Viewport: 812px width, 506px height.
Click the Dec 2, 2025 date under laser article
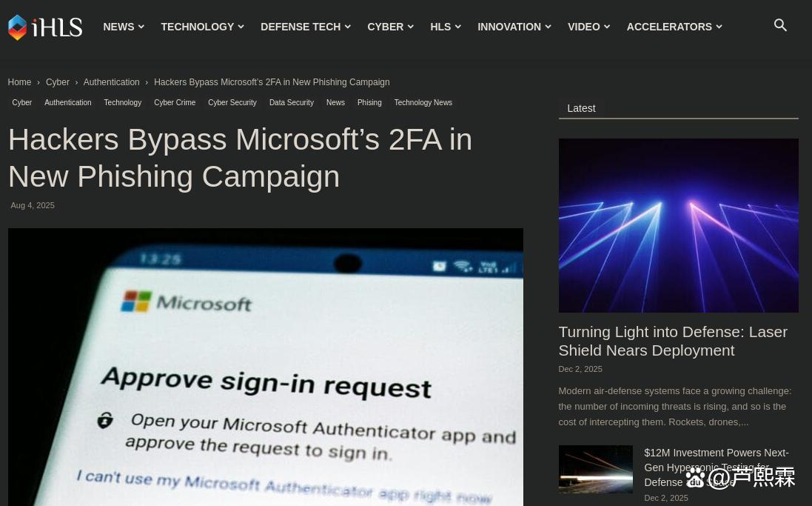580,369
